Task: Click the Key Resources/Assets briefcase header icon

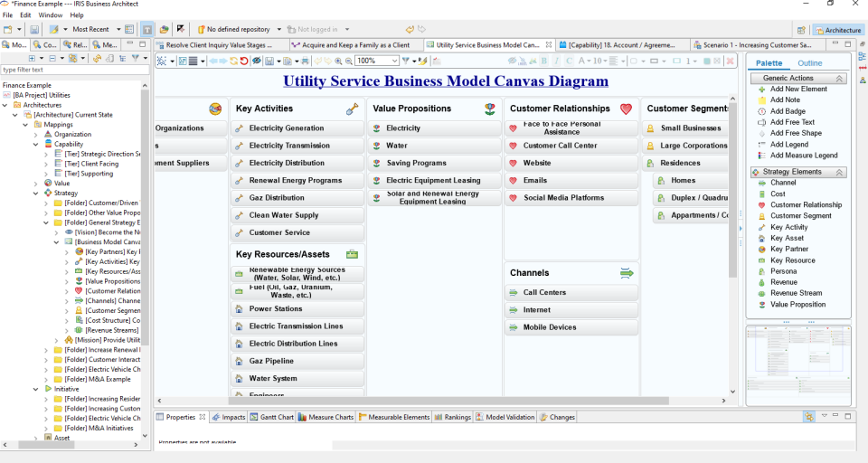Action: (352, 255)
